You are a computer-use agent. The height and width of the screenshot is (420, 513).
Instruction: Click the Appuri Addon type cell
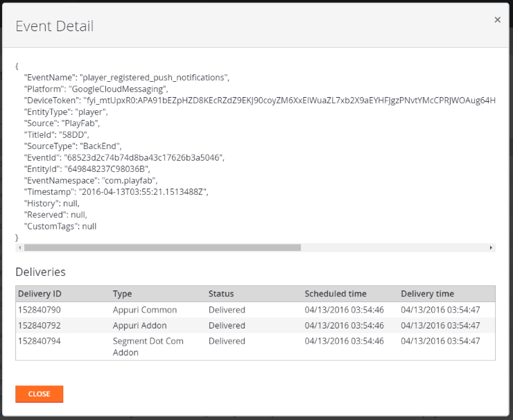click(x=140, y=326)
